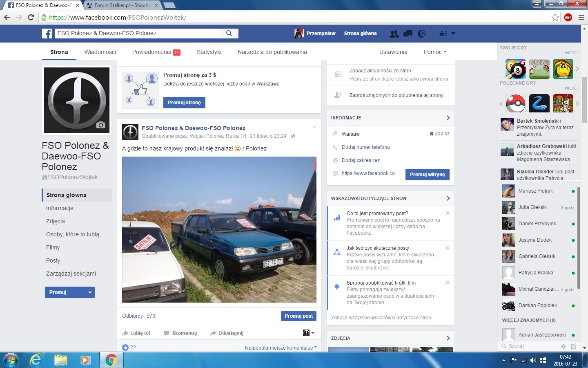Open the Polonez car photo

point(219,230)
